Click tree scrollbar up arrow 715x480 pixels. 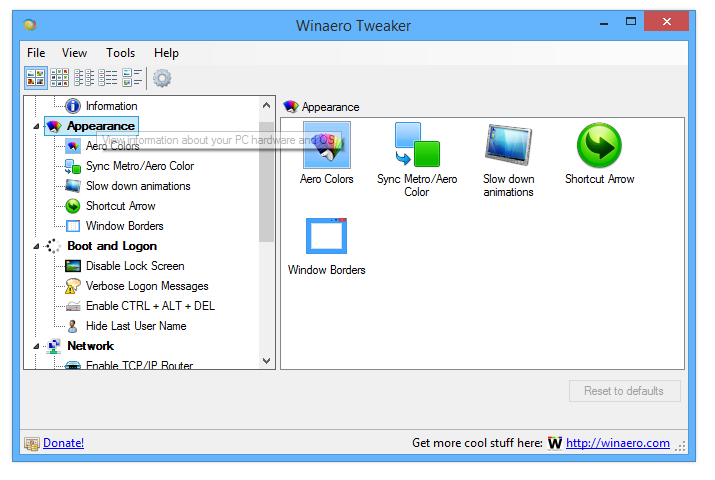pos(267,105)
